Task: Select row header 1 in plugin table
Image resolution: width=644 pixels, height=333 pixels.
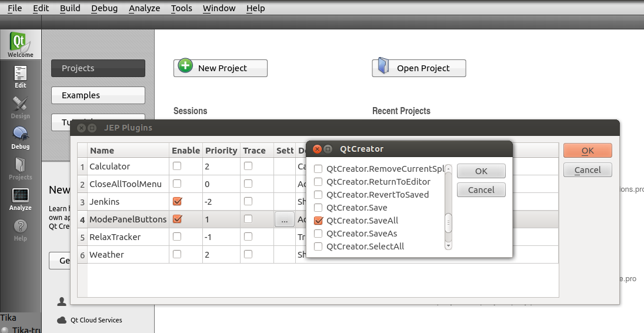Action: click(x=82, y=166)
